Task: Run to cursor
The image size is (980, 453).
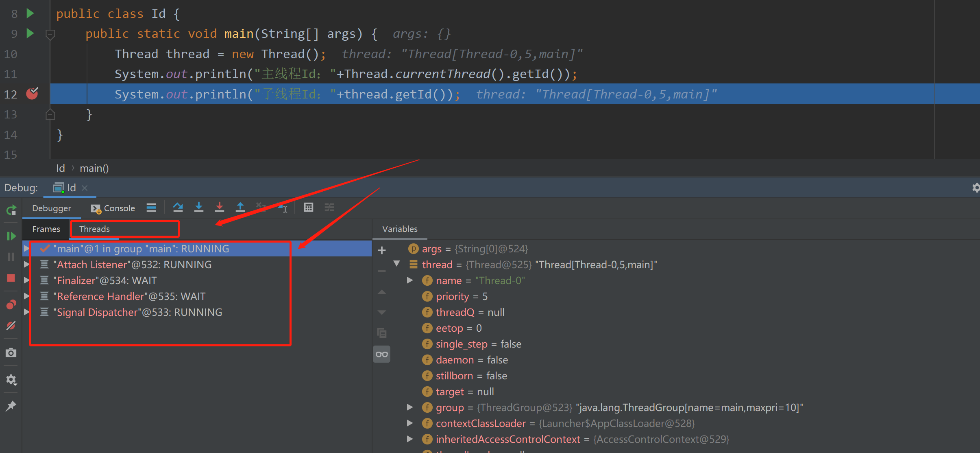Action: tap(283, 208)
